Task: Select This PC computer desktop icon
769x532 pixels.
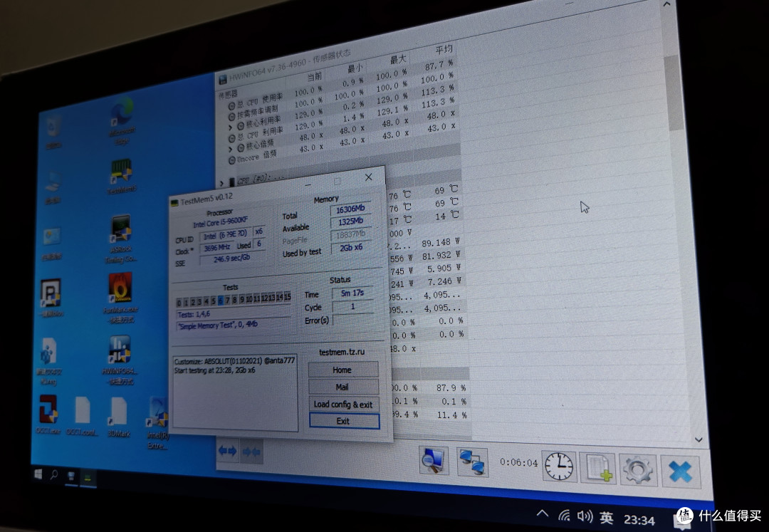Action: [53, 187]
